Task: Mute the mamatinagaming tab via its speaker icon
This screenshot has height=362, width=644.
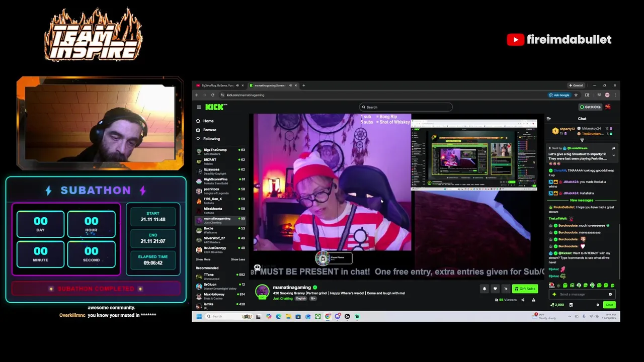Action: point(290,85)
